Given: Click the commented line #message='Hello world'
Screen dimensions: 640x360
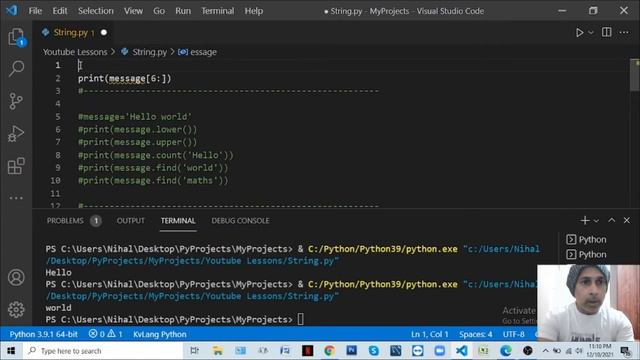Looking at the screenshot, I should point(135,116).
